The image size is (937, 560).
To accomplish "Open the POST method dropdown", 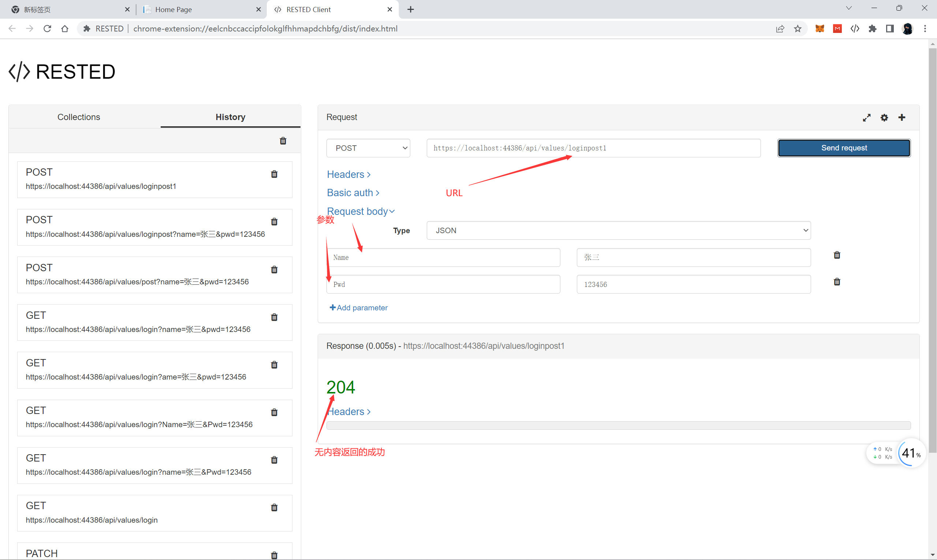I will pyautogui.click(x=368, y=148).
